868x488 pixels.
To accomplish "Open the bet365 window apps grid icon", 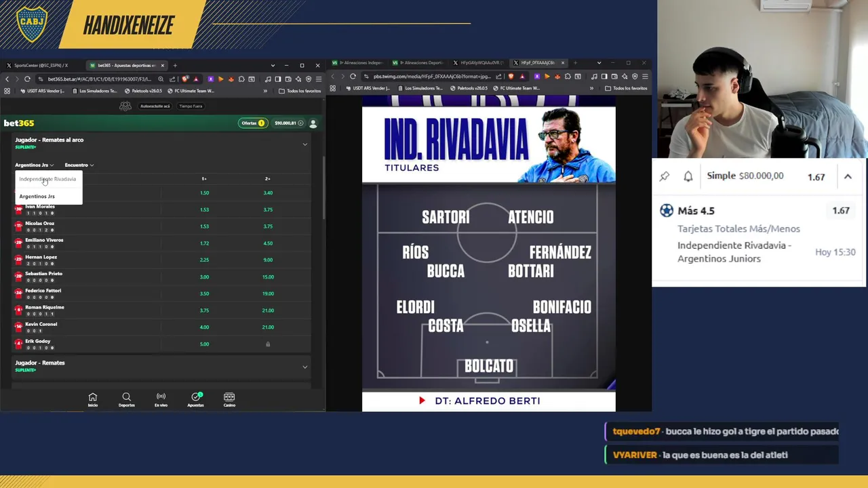I will (x=7, y=91).
